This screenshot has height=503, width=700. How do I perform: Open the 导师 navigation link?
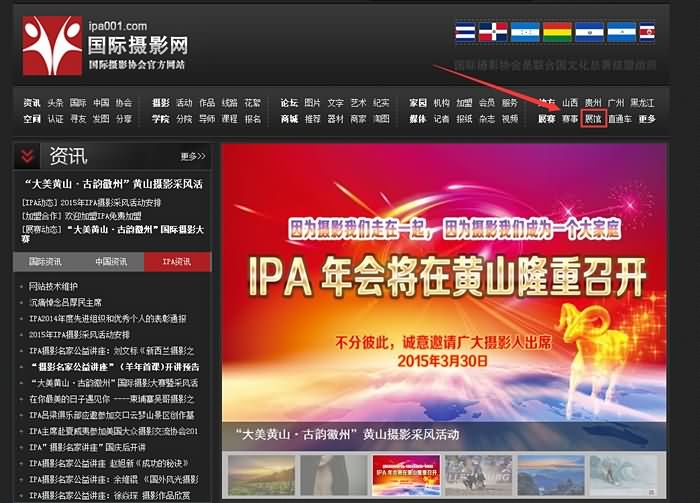pos(207,119)
